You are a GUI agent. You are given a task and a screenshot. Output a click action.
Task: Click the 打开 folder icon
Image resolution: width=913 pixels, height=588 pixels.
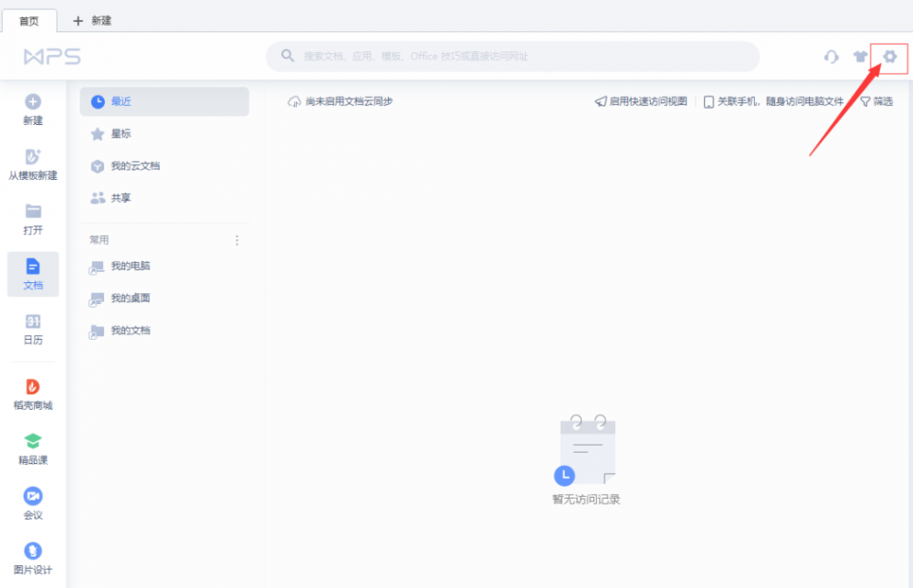(x=33, y=211)
